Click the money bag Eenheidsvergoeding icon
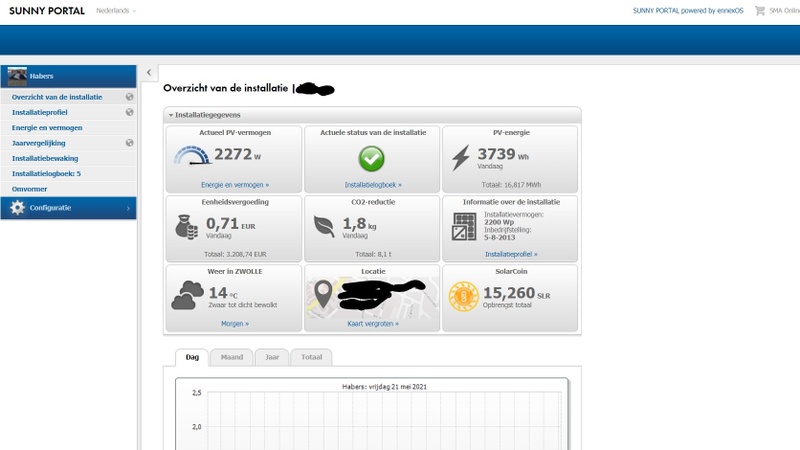The width and height of the screenshot is (800, 450). tap(186, 227)
